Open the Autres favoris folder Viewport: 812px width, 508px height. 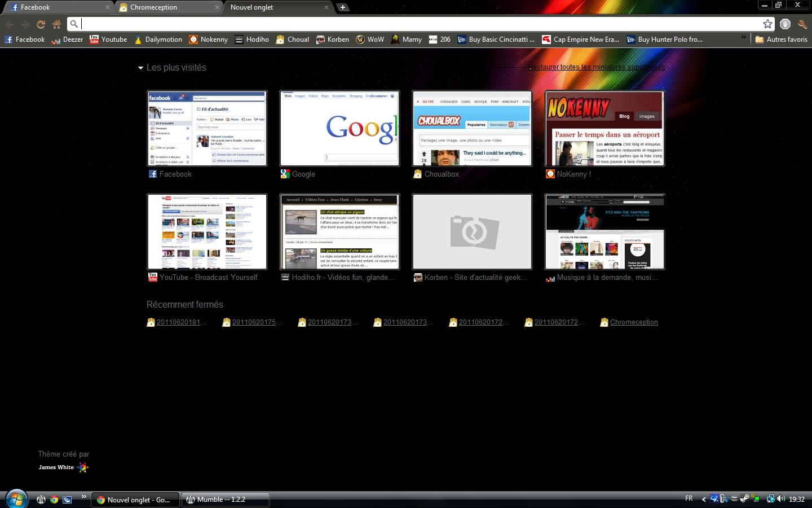[x=781, y=40]
